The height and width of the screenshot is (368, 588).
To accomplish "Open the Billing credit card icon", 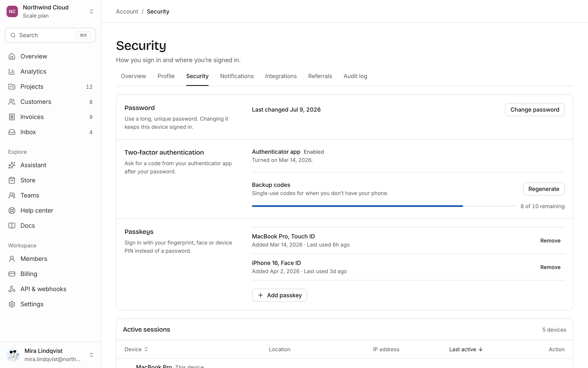I will click(12, 274).
